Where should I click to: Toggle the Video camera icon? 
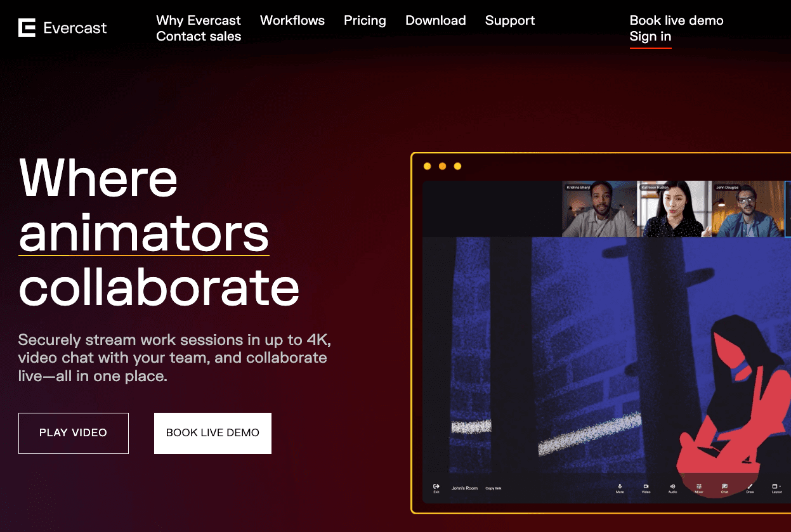[x=646, y=486]
